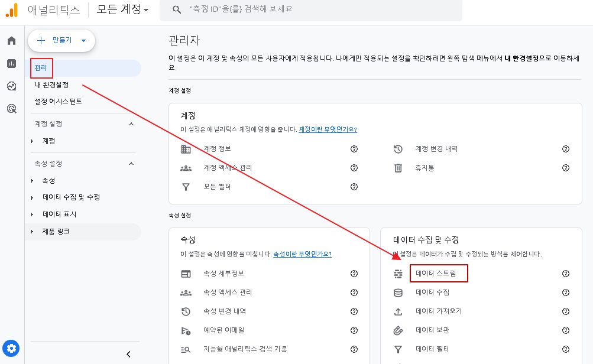Open help for 데이터 스트림
The width and height of the screenshot is (593, 364).
pos(566,274)
